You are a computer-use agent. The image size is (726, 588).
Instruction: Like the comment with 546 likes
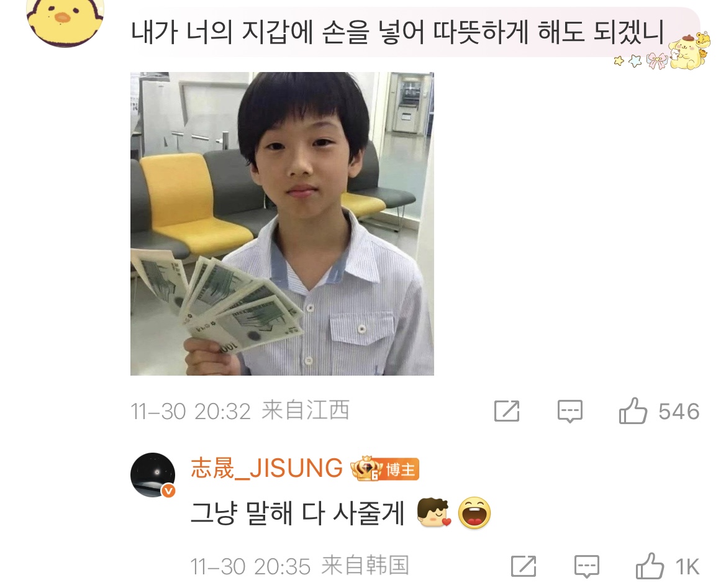pyautogui.click(x=632, y=410)
